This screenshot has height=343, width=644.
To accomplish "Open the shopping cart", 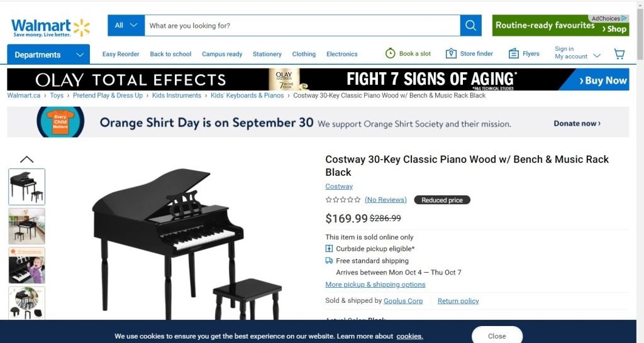I will (619, 55).
